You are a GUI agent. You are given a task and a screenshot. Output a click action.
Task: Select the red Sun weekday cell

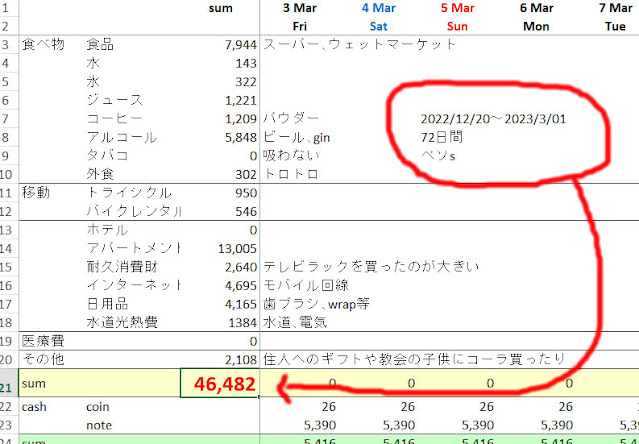coord(457,26)
